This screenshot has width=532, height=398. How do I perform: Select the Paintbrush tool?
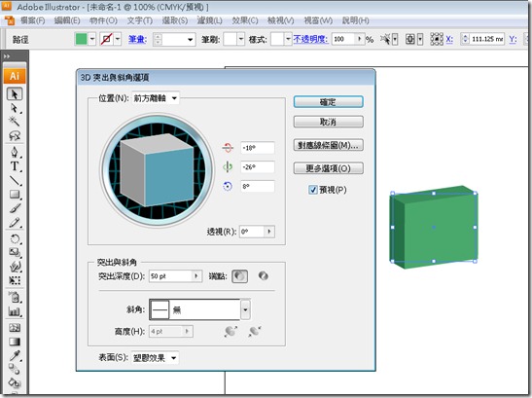pyautogui.click(x=15, y=208)
